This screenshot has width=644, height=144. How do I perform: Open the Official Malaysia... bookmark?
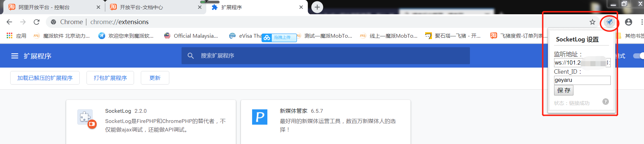coord(191,36)
